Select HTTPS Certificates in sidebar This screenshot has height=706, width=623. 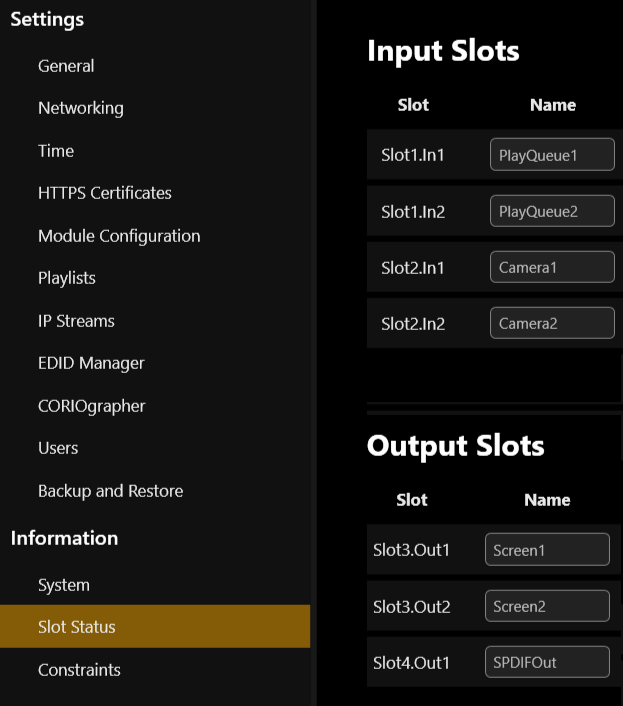pos(105,193)
